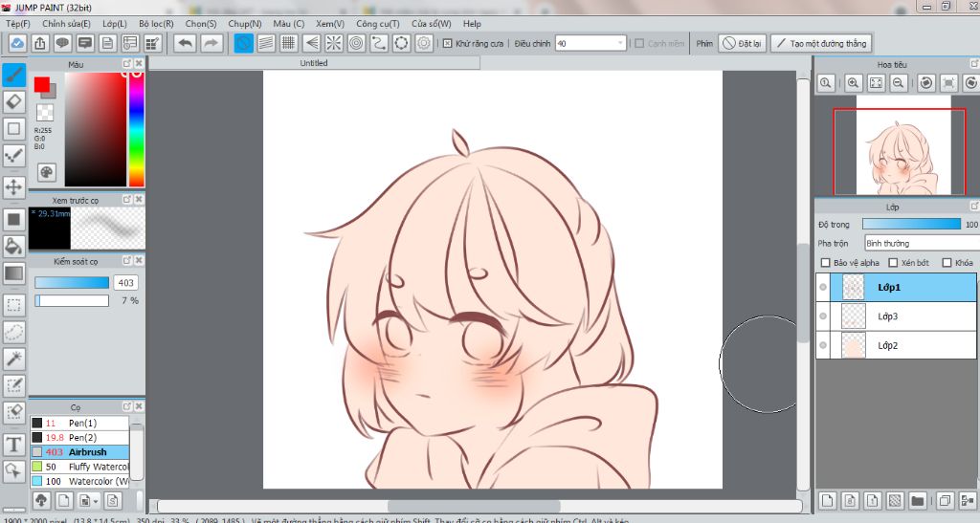Toggle visibility of layer Lớp2

point(823,345)
